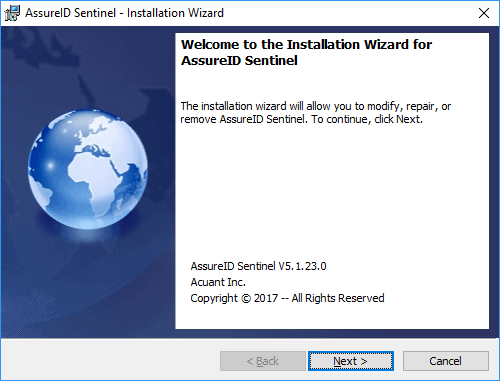Click the blue globe image

tap(88, 169)
